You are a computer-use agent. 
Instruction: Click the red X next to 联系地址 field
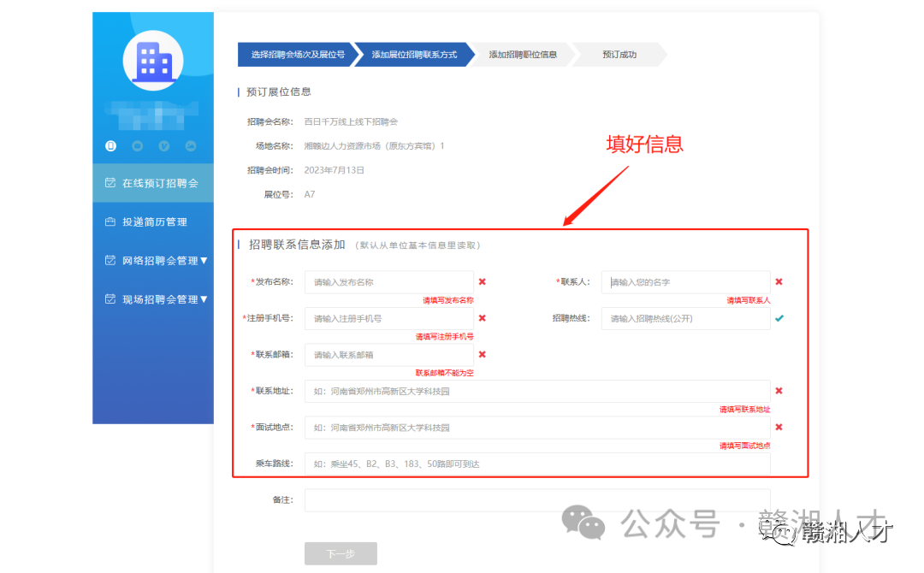(x=779, y=391)
